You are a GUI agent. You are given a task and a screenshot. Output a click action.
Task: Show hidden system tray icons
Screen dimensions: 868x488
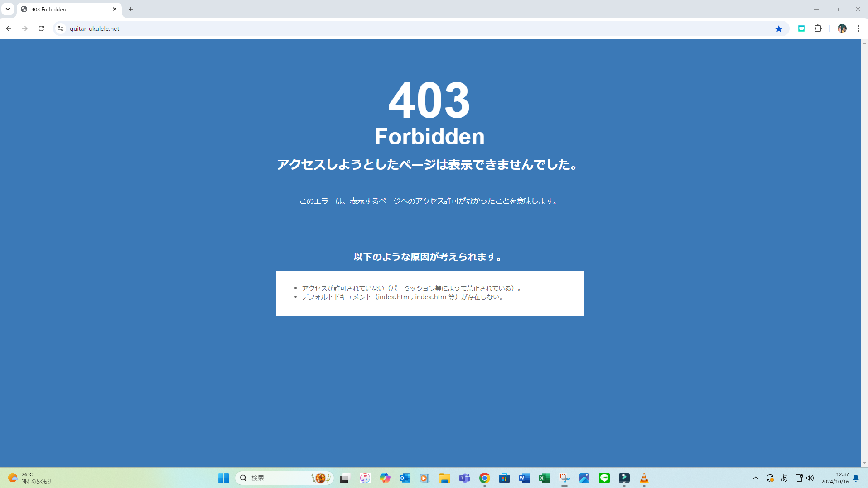tap(755, 478)
